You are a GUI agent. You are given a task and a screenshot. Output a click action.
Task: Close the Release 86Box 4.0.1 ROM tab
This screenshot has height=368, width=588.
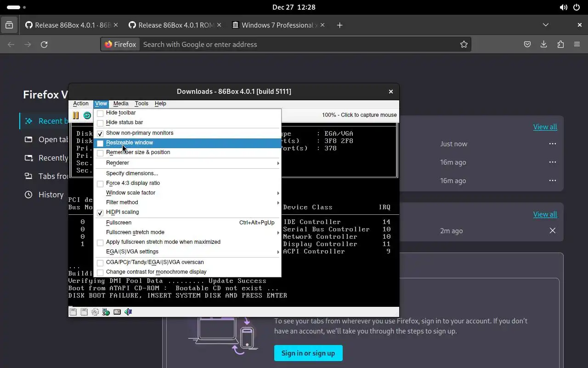[x=219, y=25]
